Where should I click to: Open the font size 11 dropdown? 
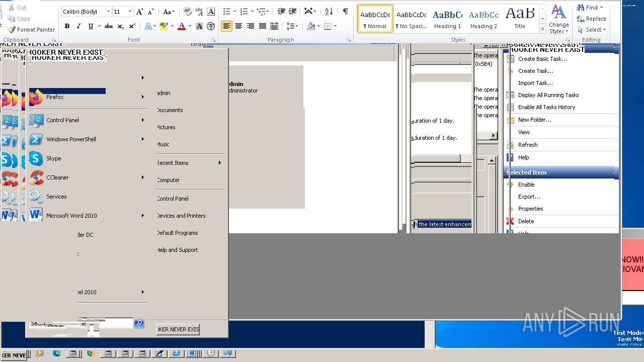pyautogui.click(x=130, y=12)
